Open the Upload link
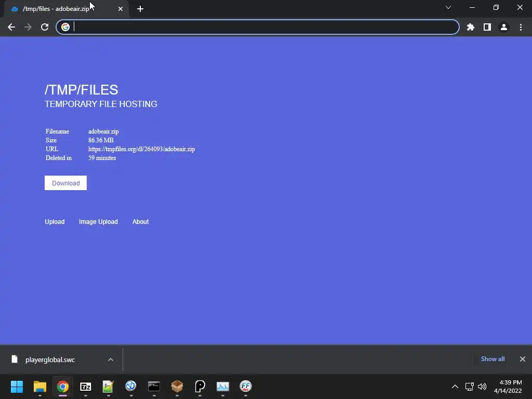The width and height of the screenshot is (532, 399). (55, 221)
